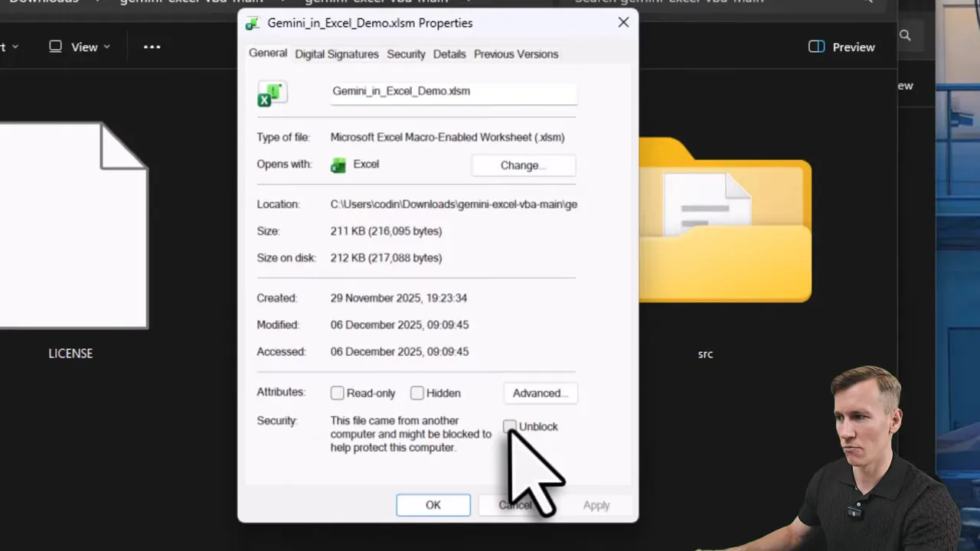Check the Hidden attribute checkbox

pos(416,393)
